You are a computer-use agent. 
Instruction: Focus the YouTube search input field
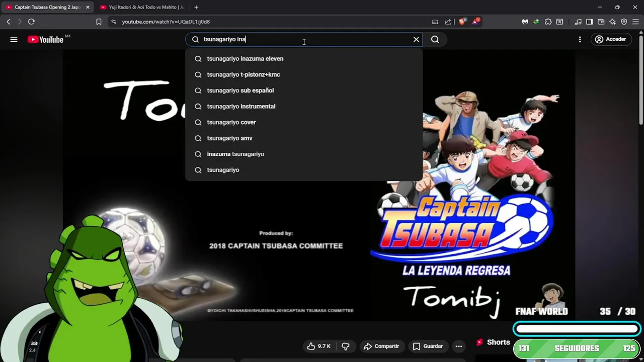click(x=304, y=39)
